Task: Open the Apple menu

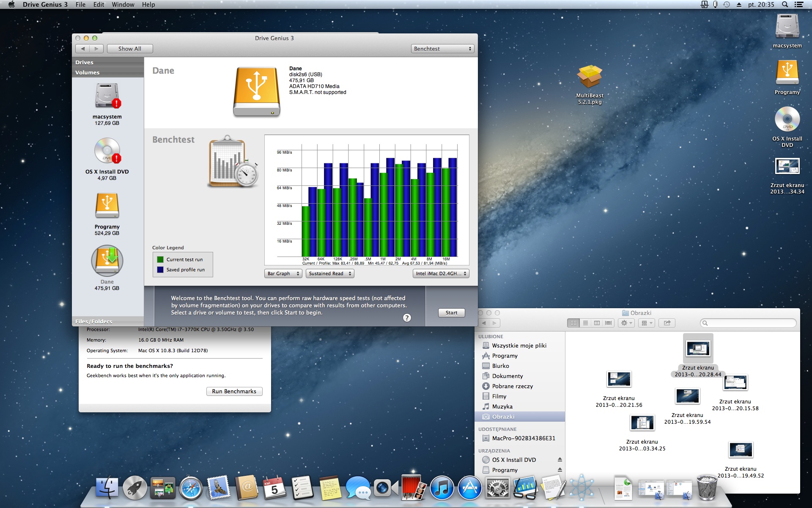Action: tap(11, 5)
